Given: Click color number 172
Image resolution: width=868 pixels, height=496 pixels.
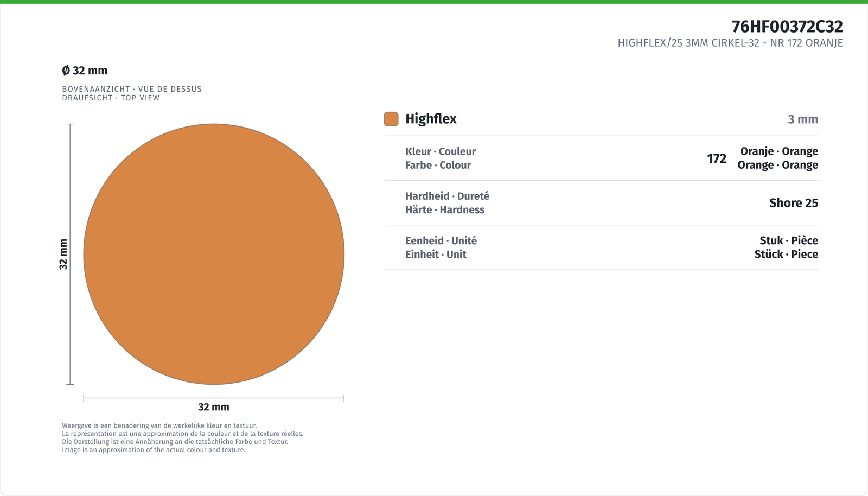Looking at the screenshot, I should coord(717,158).
